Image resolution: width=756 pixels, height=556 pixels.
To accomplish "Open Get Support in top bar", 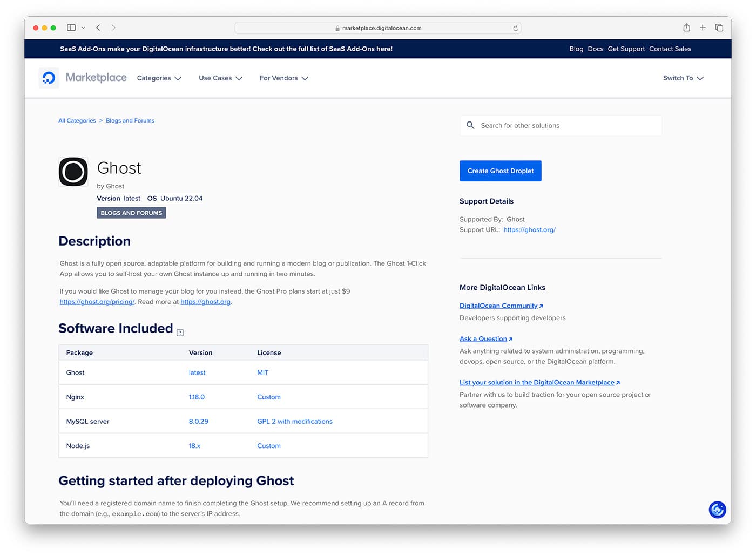I will click(626, 49).
